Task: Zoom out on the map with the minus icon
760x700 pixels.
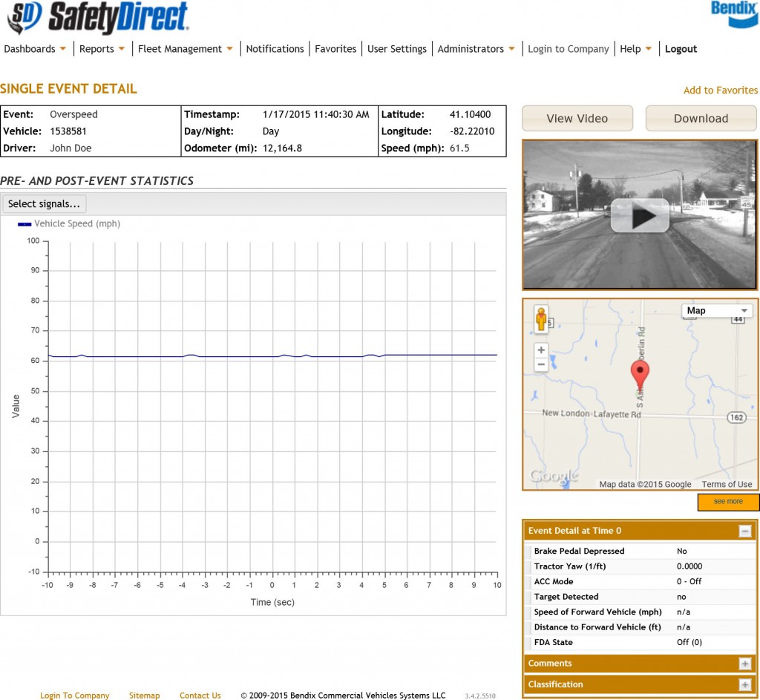Action: point(541,364)
